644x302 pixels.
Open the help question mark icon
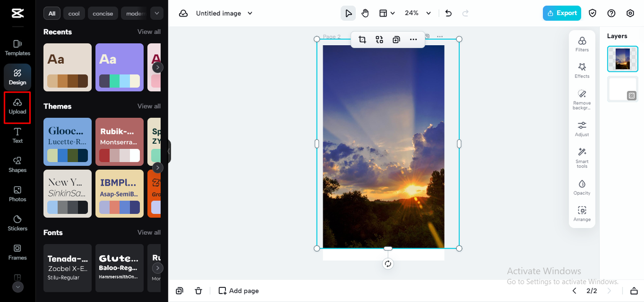(x=611, y=13)
